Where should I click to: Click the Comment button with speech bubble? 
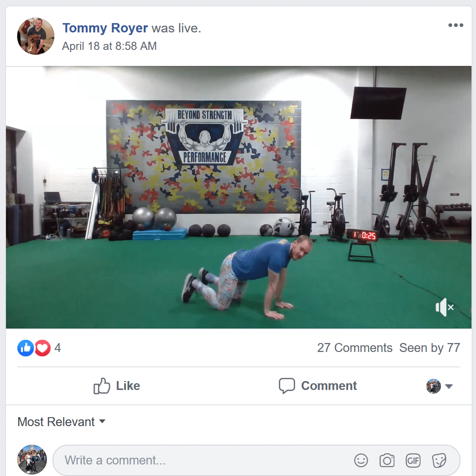pyautogui.click(x=318, y=386)
